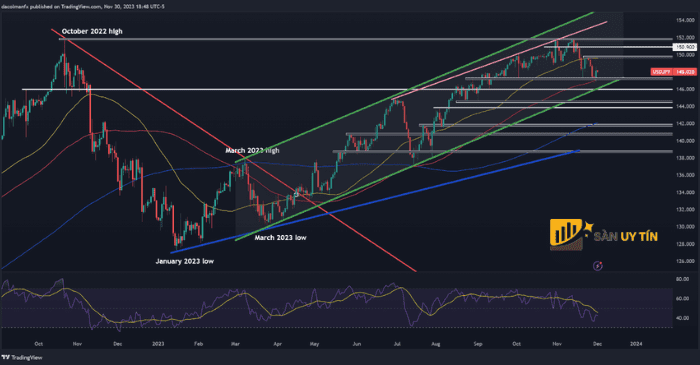This screenshot has width=700, height=365.
Task: Click the purple lightning bolt icon
Action: click(x=598, y=266)
